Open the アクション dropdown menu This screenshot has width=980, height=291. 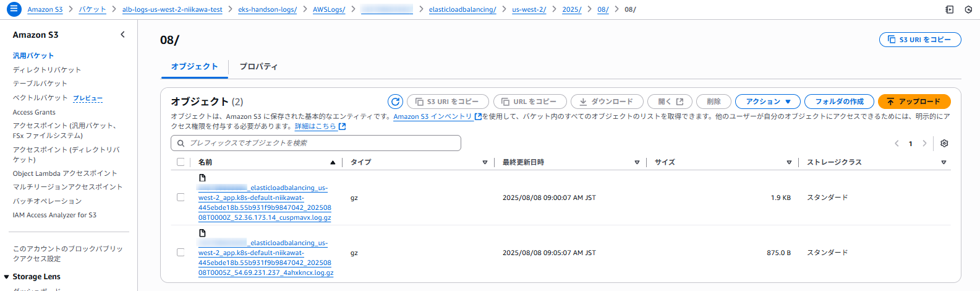pos(768,102)
